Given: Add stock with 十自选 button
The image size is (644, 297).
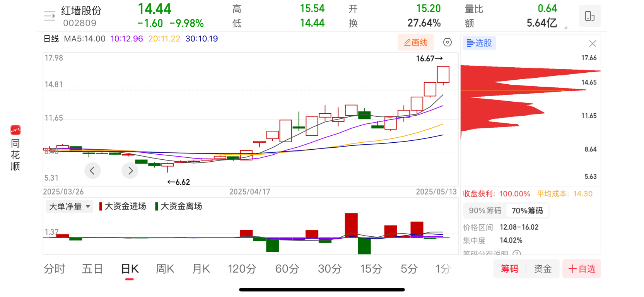Looking at the screenshot, I should tap(582, 269).
